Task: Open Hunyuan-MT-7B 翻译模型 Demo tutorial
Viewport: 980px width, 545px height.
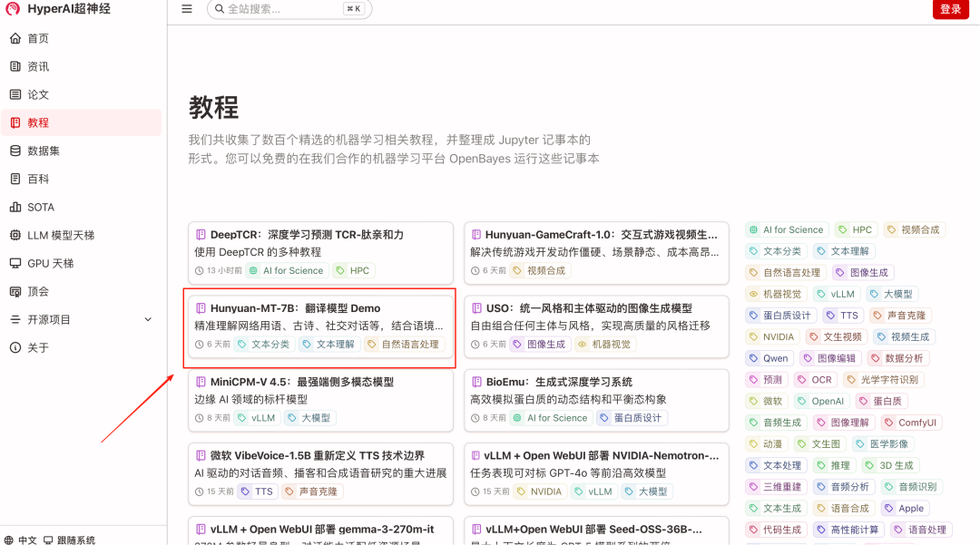Action: click(295, 308)
